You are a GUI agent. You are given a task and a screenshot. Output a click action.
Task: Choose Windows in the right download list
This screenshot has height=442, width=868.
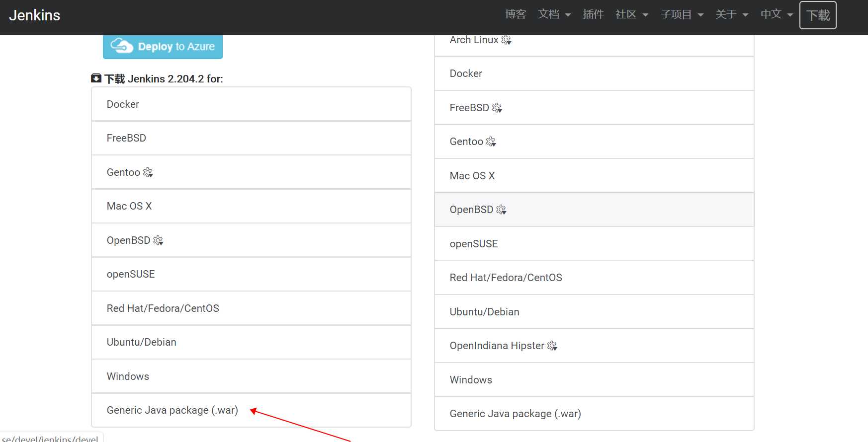pyautogui.click(x=594, y=380)
